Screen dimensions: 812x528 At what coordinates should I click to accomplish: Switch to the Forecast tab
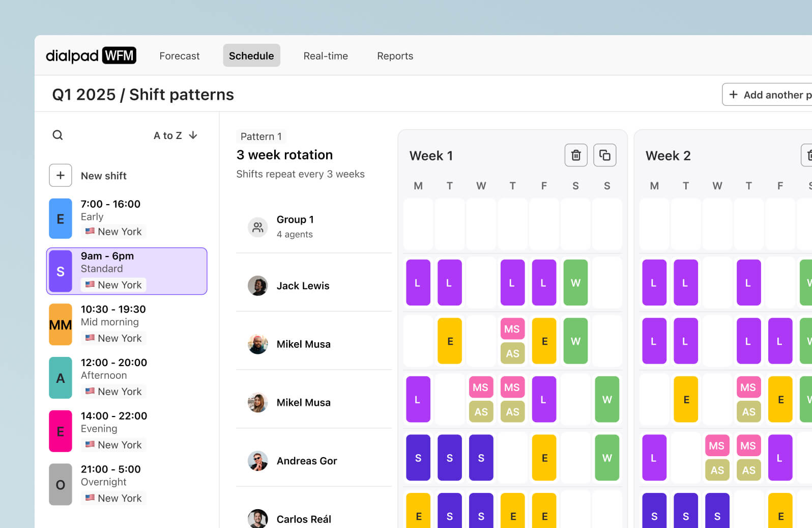pyautogui.click(x=179, y=56)
